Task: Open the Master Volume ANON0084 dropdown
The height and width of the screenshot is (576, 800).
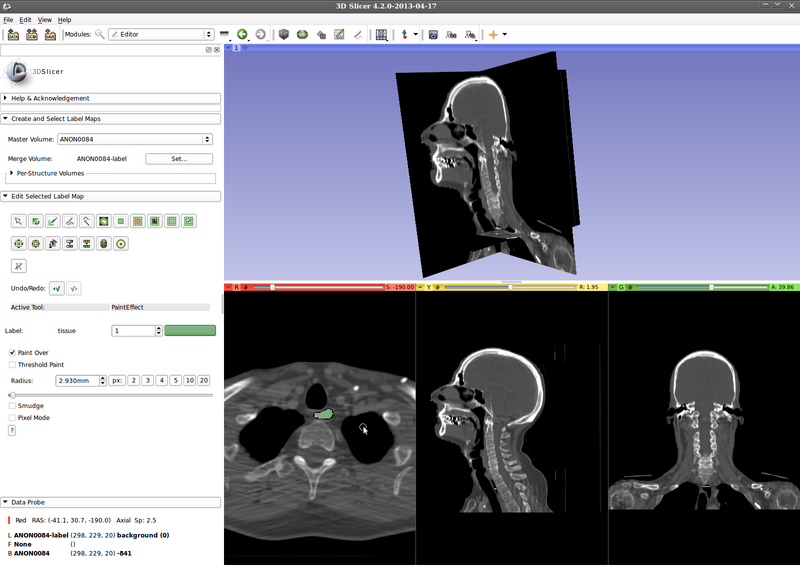Action: [x=135, y=139]
